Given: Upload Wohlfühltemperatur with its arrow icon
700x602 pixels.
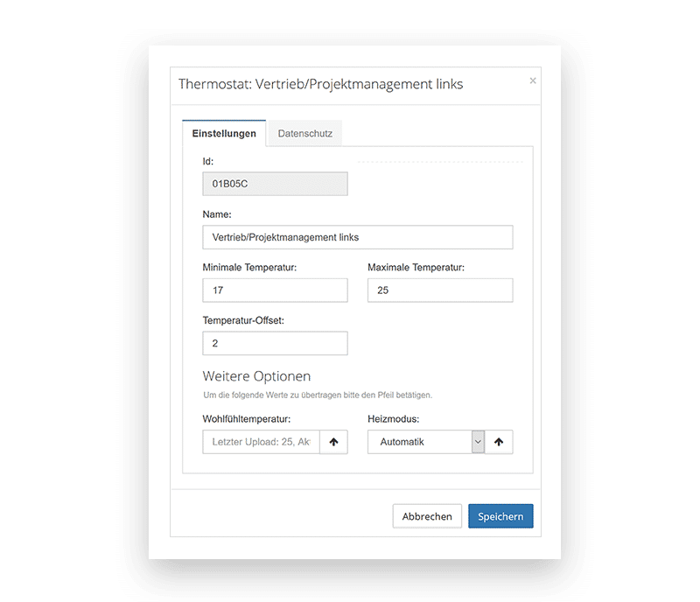Looking at the screenshot, I should click(x=333, y=442).
